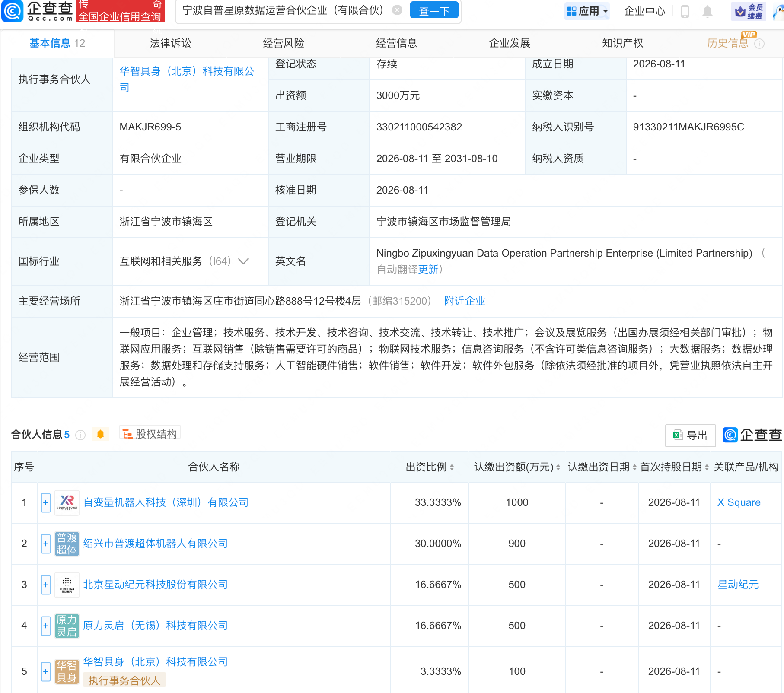The width and height of the screenshot is (784, 693).
Task: Click the 3000万元 capital contribution value
Action: (398, 95)
